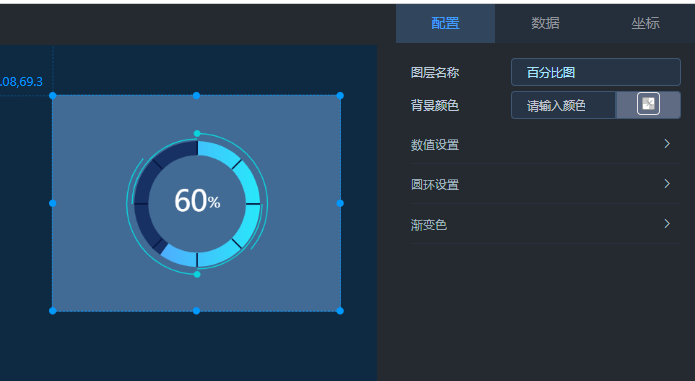695x381 pixels.
Task: Click the 渐变色 label row
Action: pyautogui.click(x=546, y=224)
